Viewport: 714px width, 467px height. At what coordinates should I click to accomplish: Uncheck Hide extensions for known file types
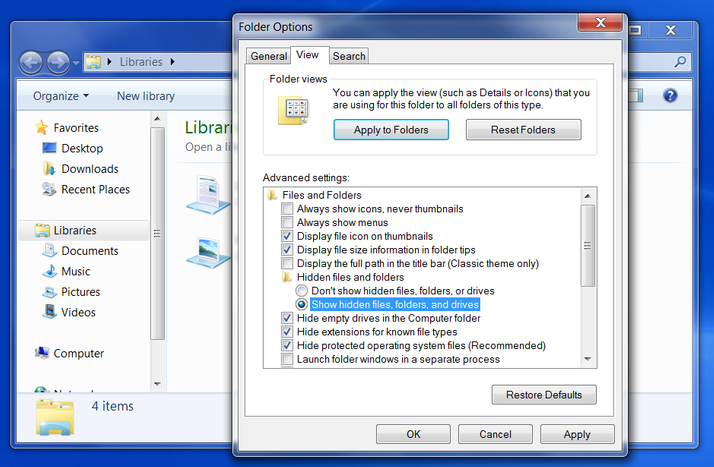pyautogui.click(x=288, y=332)
